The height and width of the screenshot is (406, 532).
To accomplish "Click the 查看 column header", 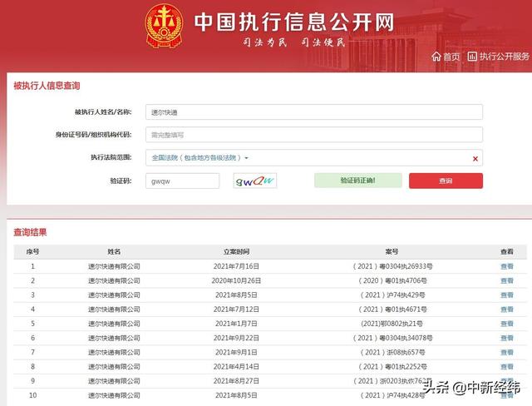I will 507,251.
